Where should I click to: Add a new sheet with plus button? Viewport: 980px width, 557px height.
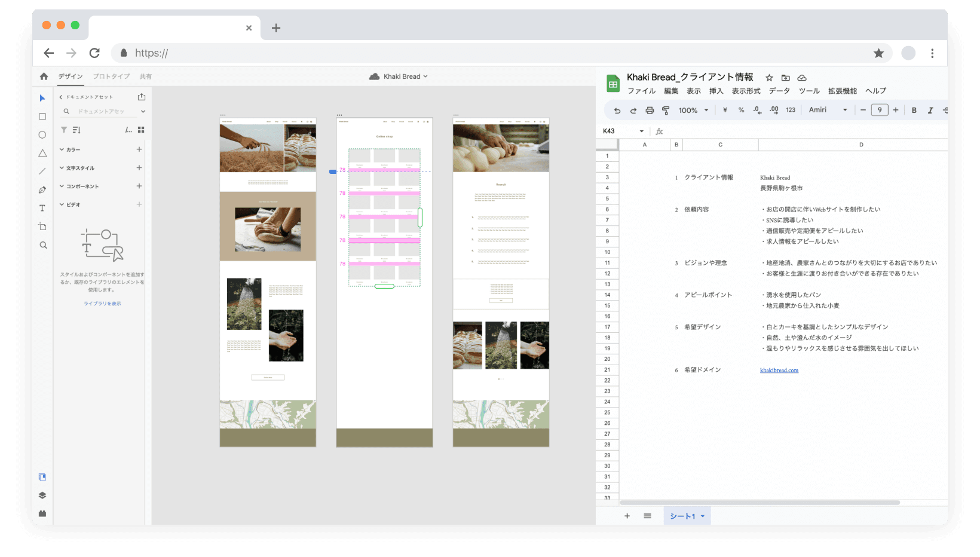click(627, 516)
